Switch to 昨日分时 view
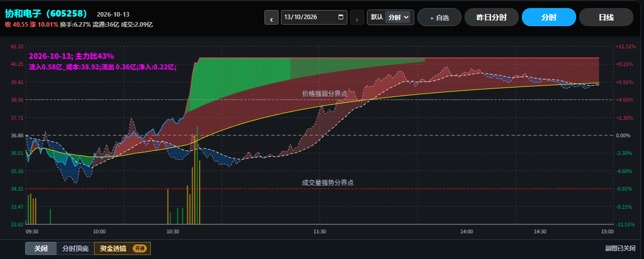Screen dimensions: 644x259 pos(492,17)
